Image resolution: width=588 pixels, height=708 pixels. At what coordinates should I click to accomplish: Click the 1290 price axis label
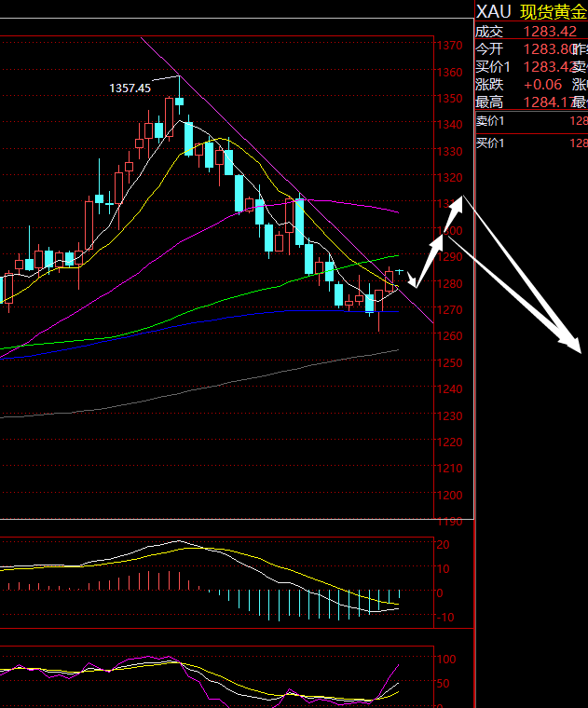tap(450, 256)
